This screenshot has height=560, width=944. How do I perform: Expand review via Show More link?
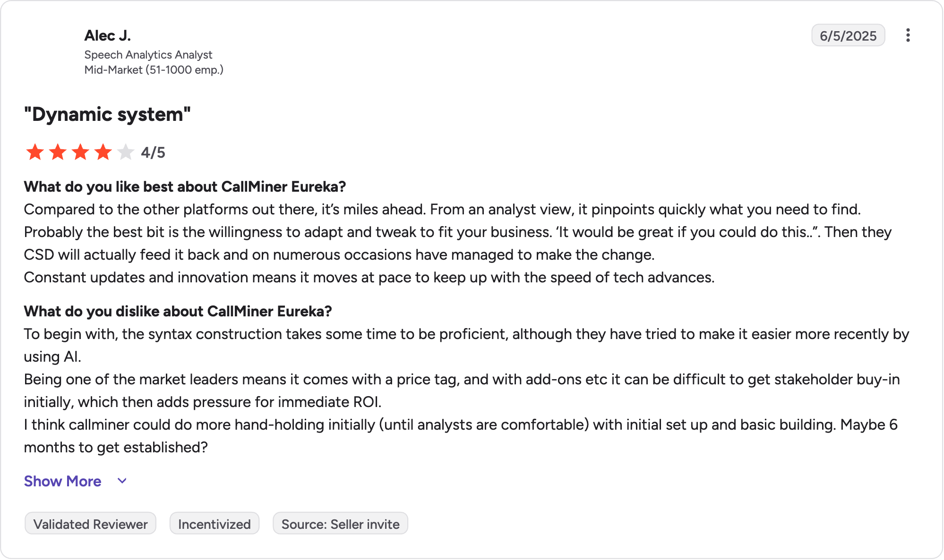62,481
